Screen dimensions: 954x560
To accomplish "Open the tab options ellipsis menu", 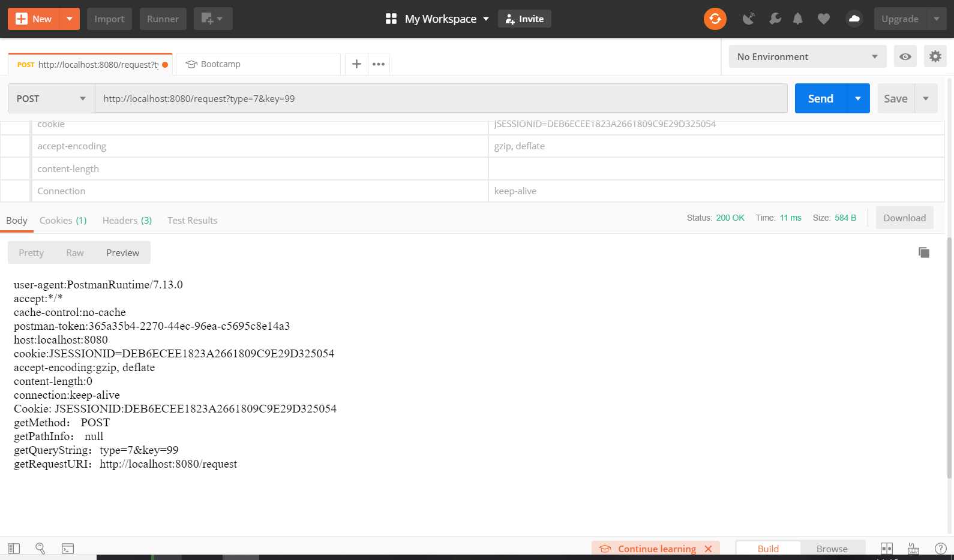I will click(x=379, y=64).
